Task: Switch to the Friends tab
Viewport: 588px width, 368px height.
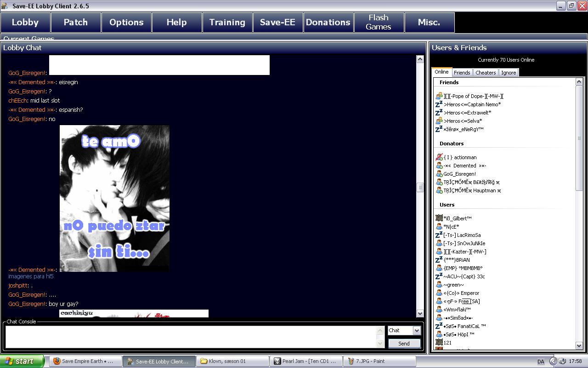Action: click(462, 73)
